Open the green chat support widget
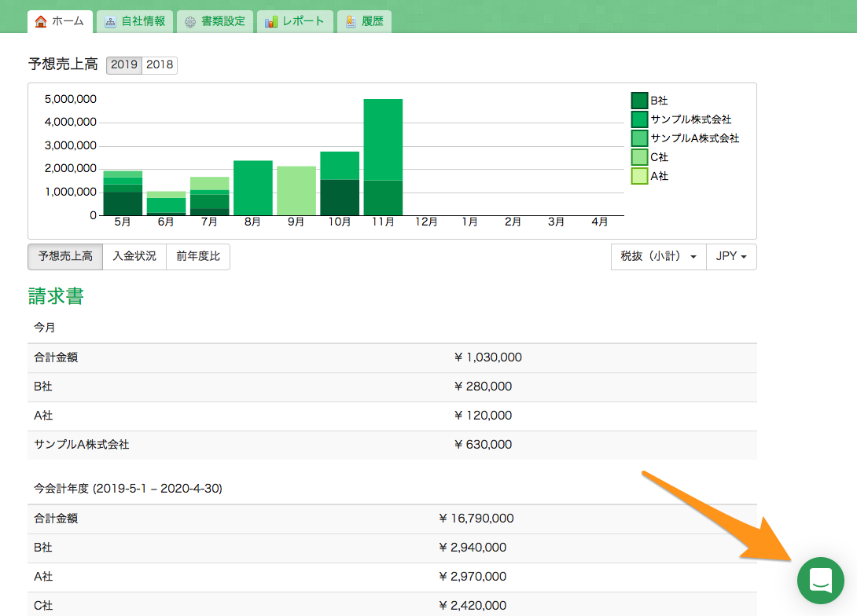Screen dimensions: 857x616 tap(820, 581)
